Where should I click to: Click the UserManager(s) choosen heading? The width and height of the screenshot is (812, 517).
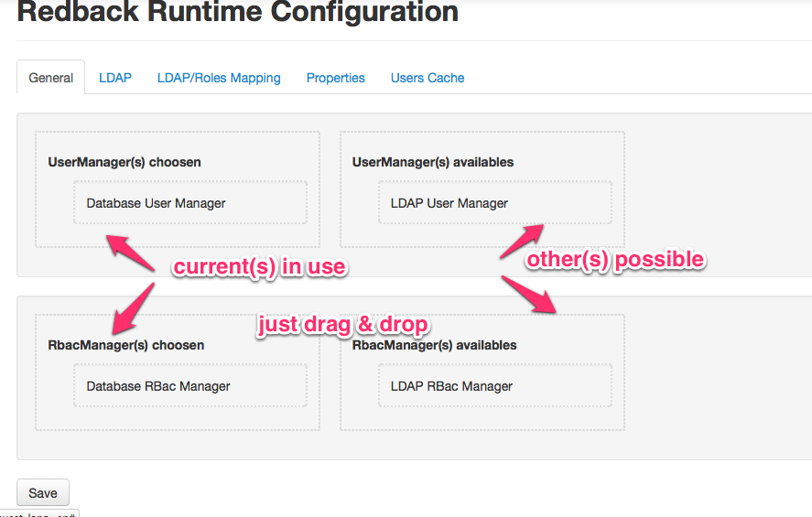pos(125,162)
